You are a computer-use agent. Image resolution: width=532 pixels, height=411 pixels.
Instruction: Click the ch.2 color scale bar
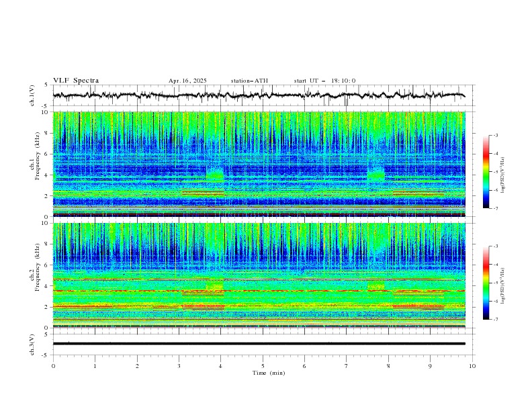point(486,283)
